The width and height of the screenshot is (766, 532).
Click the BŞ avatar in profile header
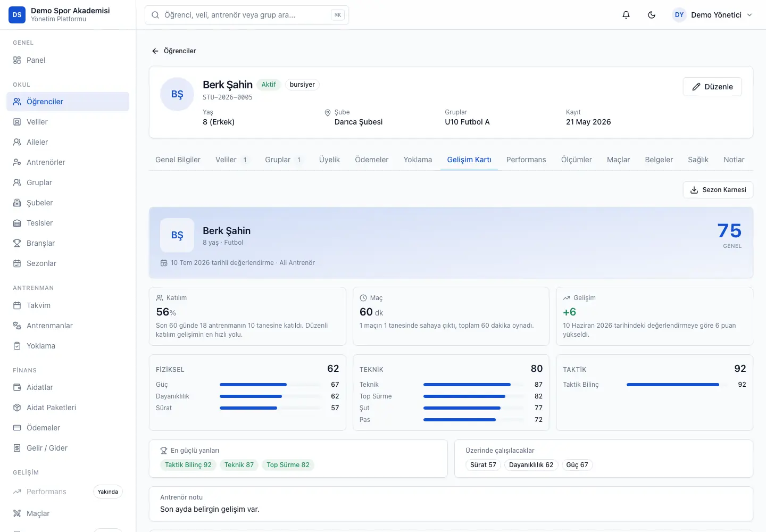pyautogui.click(x=177, y=94)
